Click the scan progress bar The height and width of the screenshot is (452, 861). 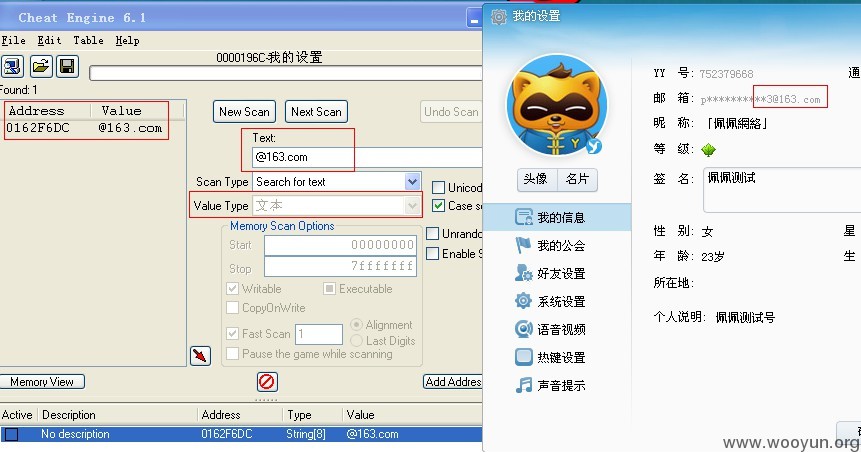coord(286,72)
